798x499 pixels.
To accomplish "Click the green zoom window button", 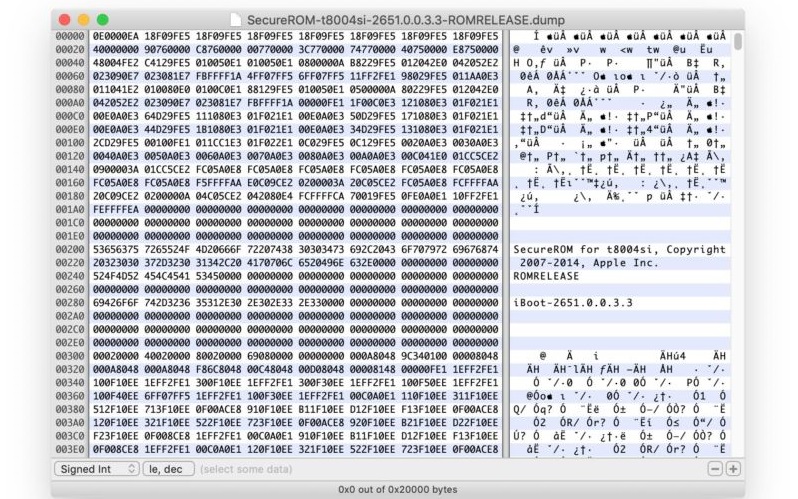I will pos(103,20).
